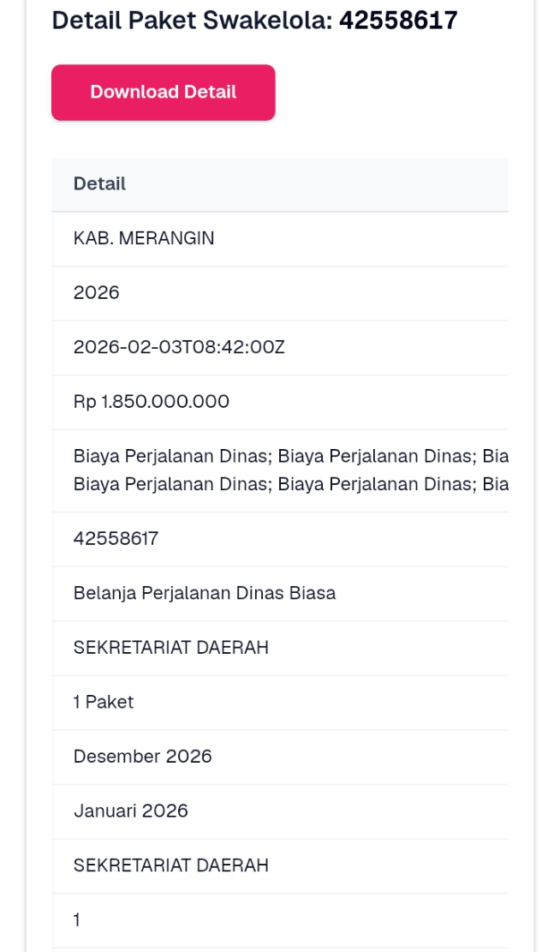Click the Download Detail button
The image size is (560, 952).
[164, 93]
